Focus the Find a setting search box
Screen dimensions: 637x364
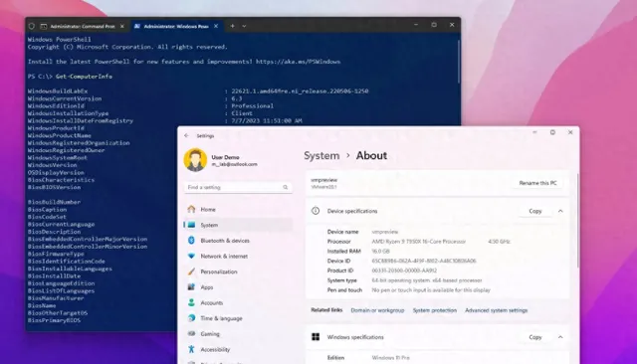point(238,187)
